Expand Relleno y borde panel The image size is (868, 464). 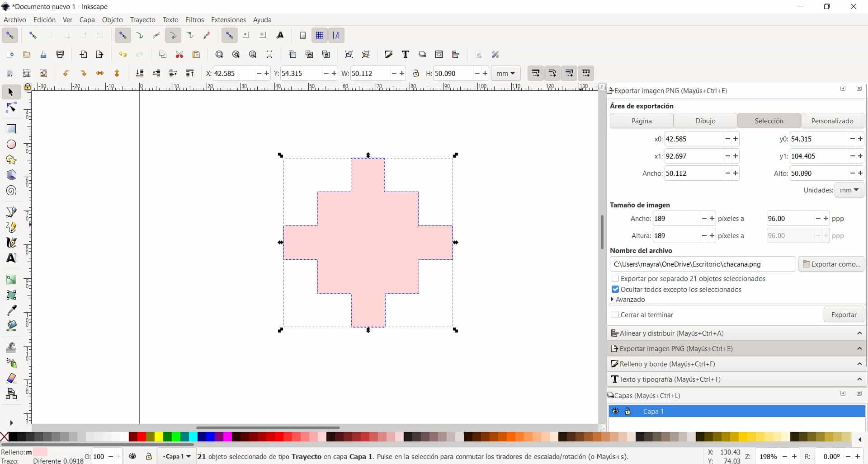coord(736,364)
